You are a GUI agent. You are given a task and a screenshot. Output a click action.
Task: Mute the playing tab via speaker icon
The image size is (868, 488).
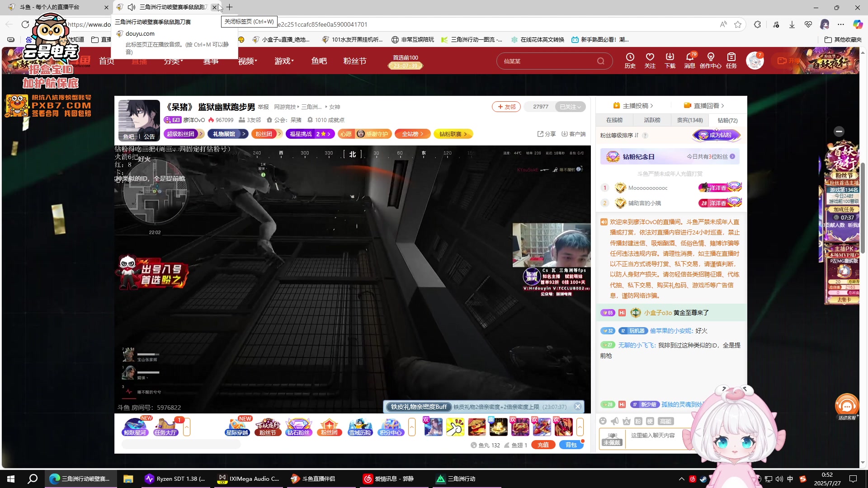[x=132, y=7]
